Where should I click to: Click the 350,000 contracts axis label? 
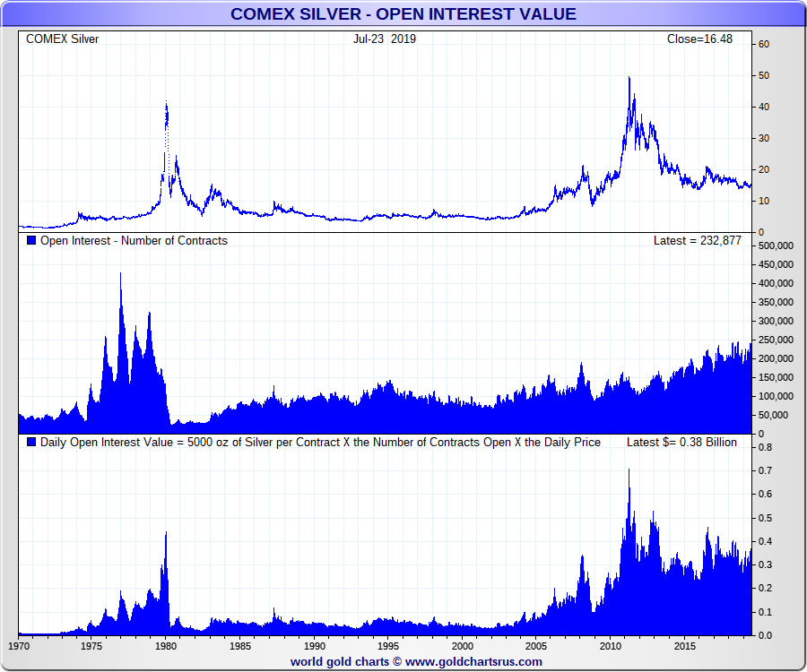coord(776,302)
